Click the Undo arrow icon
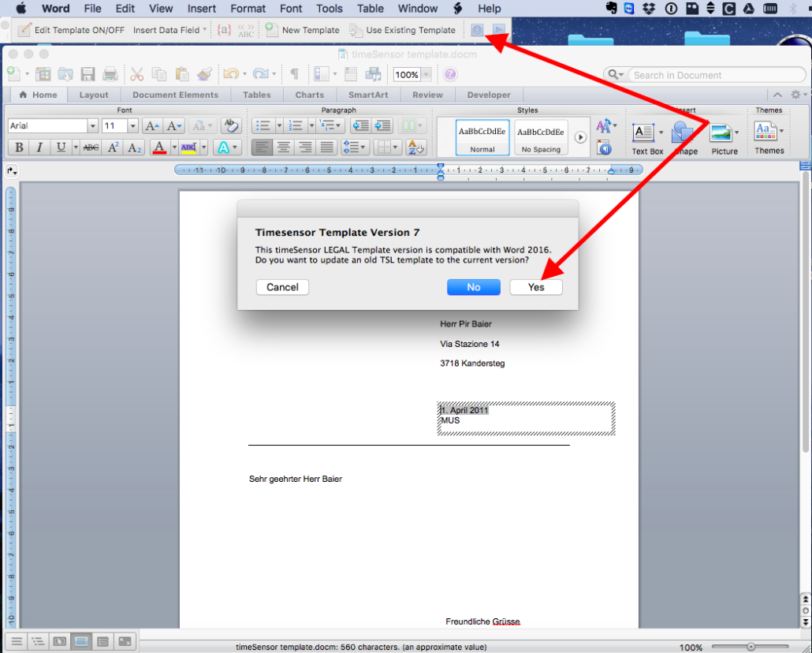 230,75
